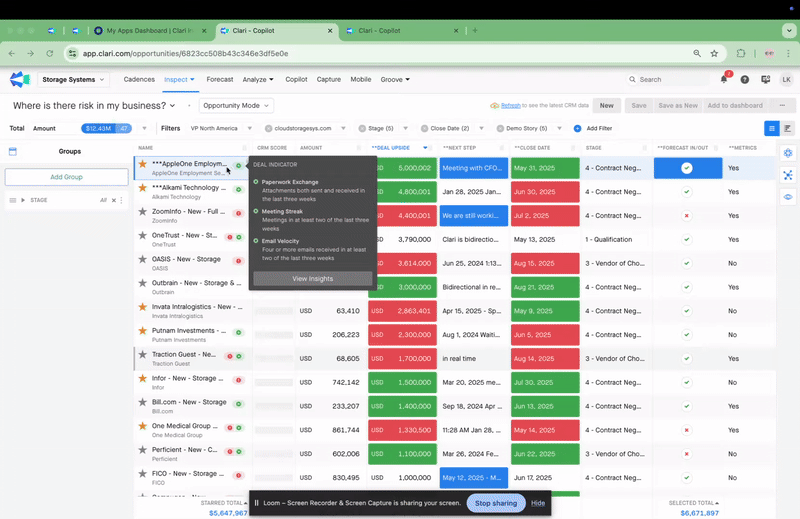
Task: Toggle forecast in/out red x on Perficient row
Action: pyautogui.click(x=687, y=454)
